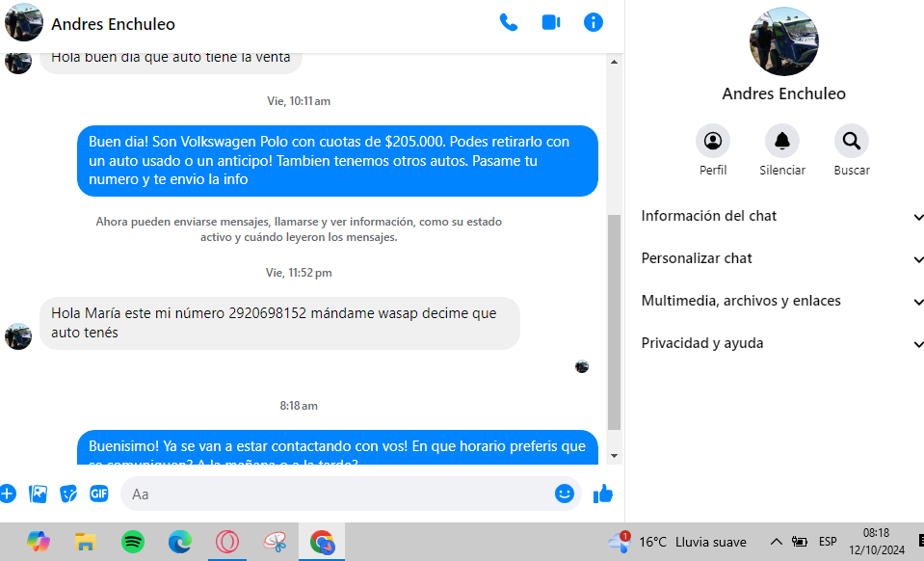Open the Perfil button in side panel
Screen dimensions: 924x561
(713, 142)
